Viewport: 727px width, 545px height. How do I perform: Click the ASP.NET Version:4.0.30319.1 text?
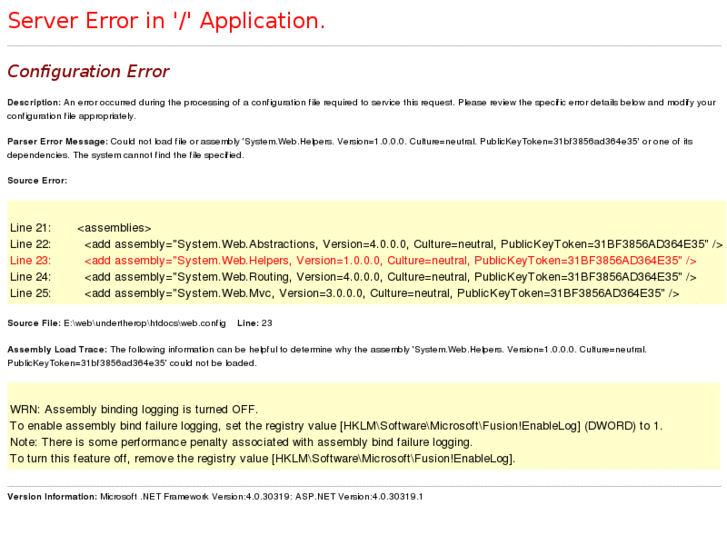359,497
